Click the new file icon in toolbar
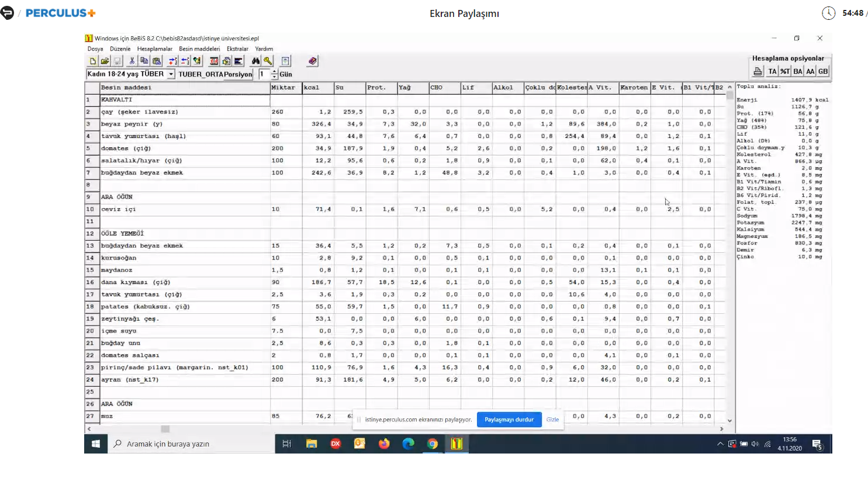Screen dimensions: 868x488 (x=93, y=61)
